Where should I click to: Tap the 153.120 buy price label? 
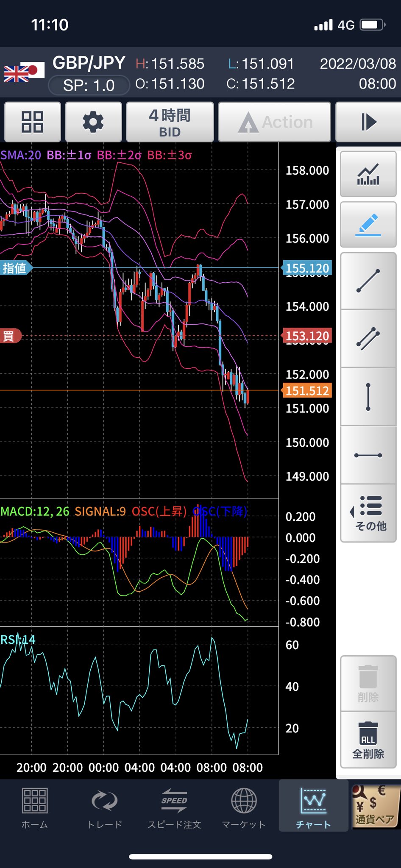pyautogui.click(x=307, y=336)
